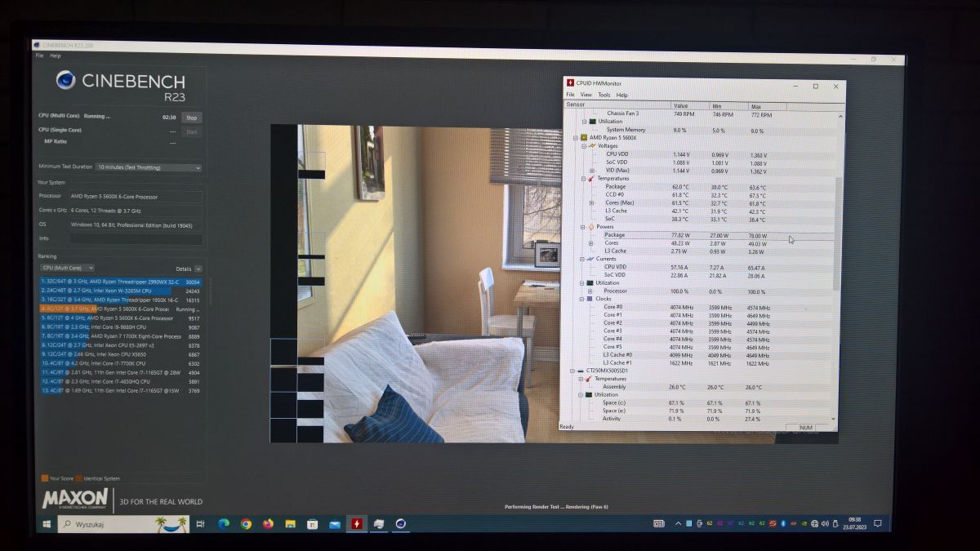The height and width of the screenshot is (551, 980).
Task: Click the CT250MX500SSD1 drive icon
Action: pos(581,371)
